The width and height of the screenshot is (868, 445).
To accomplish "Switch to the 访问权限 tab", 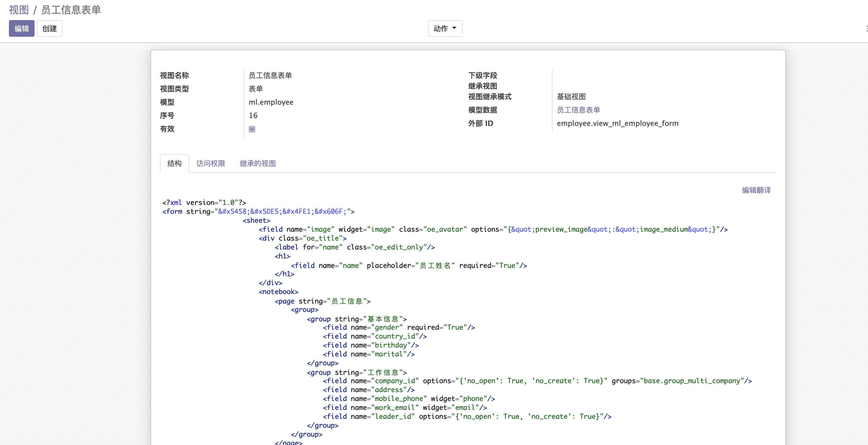I will coord(211,163).
